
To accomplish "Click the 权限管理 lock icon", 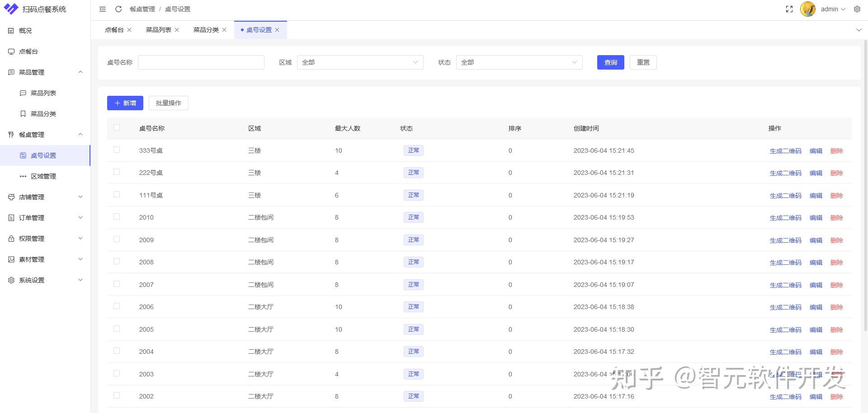I will pyautogui.click(x=11, y=239).
